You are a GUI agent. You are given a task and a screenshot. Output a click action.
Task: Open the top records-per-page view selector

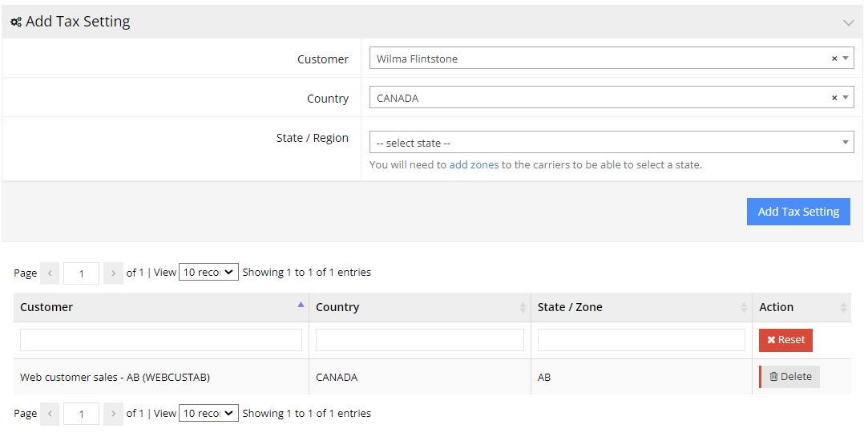208,272
